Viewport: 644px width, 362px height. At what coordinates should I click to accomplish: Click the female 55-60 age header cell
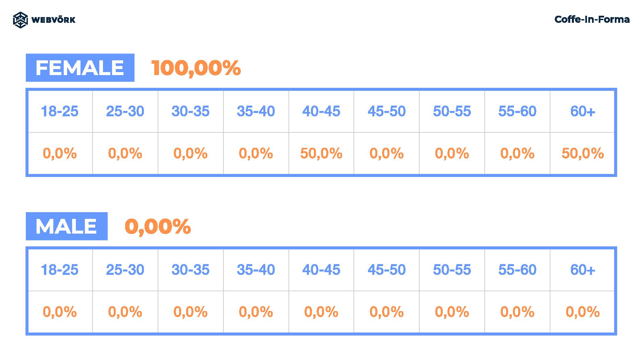pyautogui.click(x=518, y=111)
